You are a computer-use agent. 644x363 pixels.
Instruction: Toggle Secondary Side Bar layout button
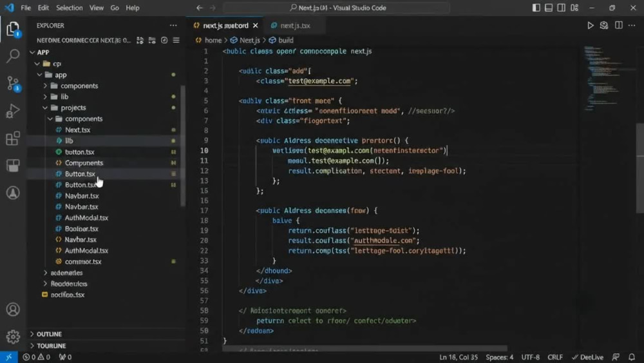[562, 8]
